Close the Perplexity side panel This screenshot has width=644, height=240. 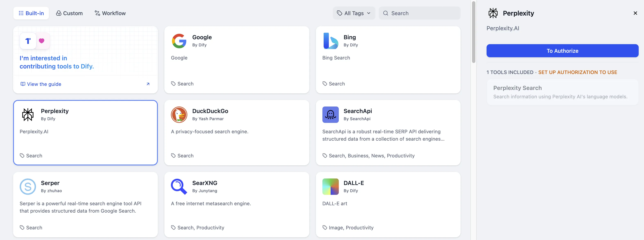click(635, 13)
